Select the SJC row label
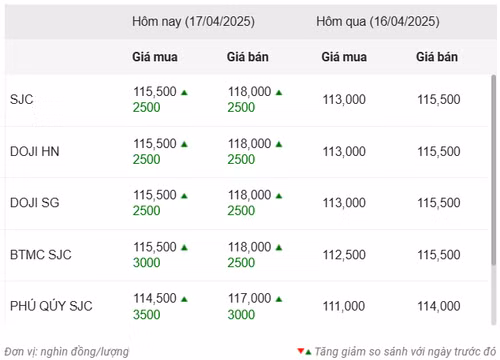 (x=22, y=99)
